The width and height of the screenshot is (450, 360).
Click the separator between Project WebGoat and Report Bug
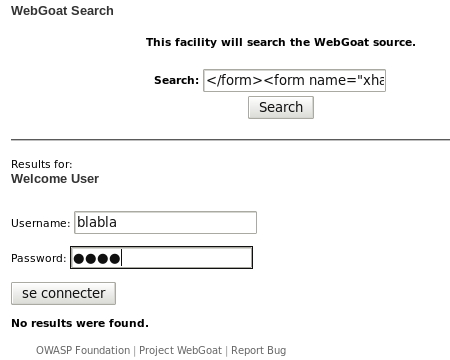coord(227,351)
